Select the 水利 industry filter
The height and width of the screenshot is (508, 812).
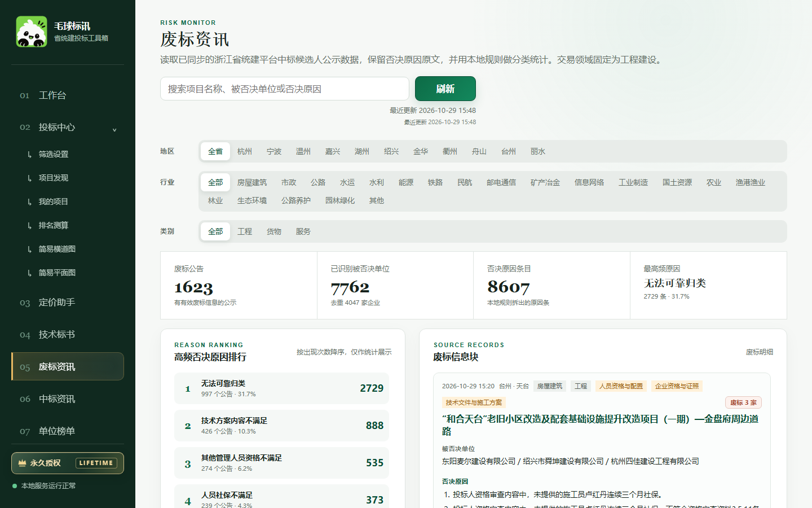[x=377, y=182]
